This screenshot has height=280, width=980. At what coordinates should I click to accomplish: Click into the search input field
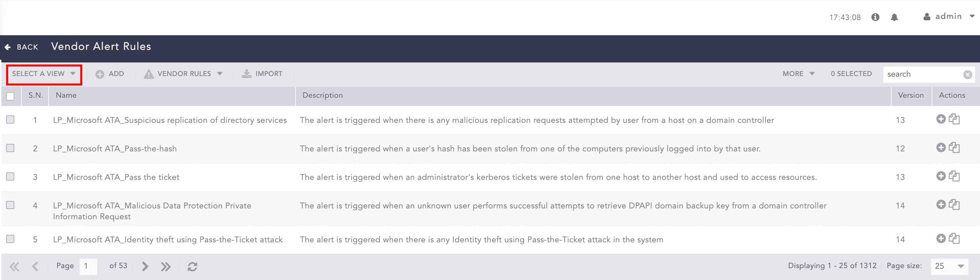click(923, 74)
